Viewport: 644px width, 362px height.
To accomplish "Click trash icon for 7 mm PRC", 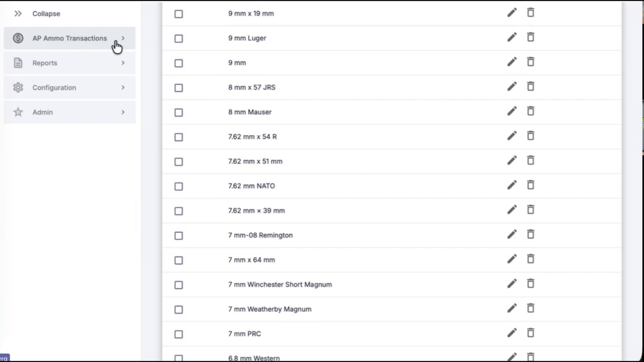I will tap(531, 332).
